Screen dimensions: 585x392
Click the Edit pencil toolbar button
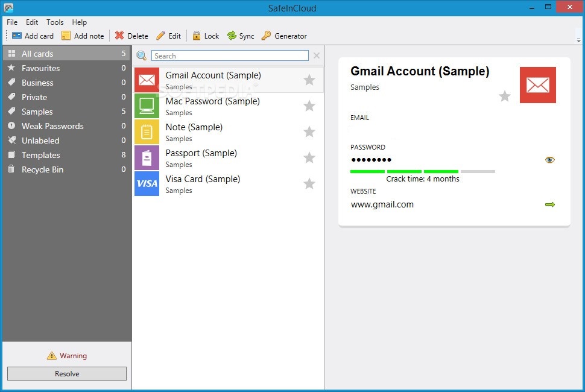pos(169,36)
